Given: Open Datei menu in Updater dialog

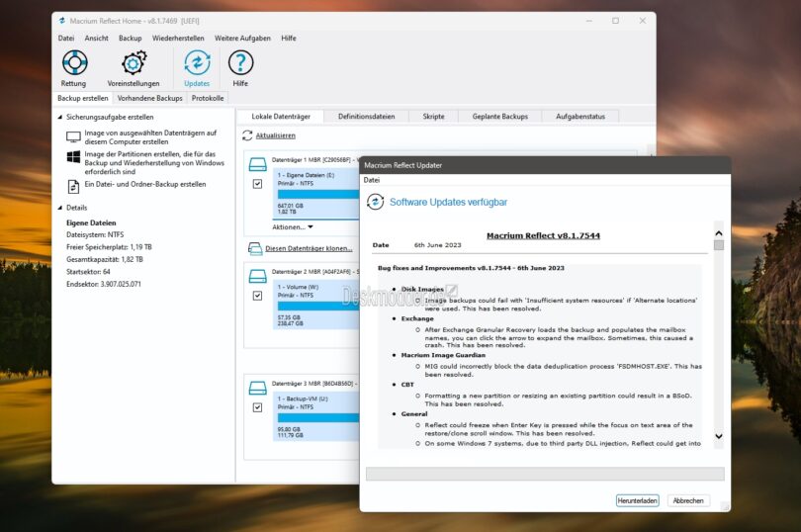Looking at the screenshot, I should click(x=372, y=180).
